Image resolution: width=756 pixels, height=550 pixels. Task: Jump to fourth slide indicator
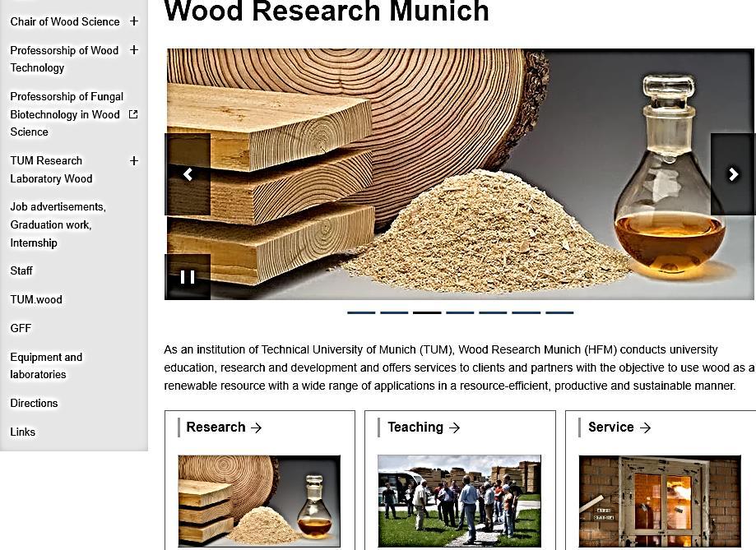pyautogui.click(x=460, y=313)
